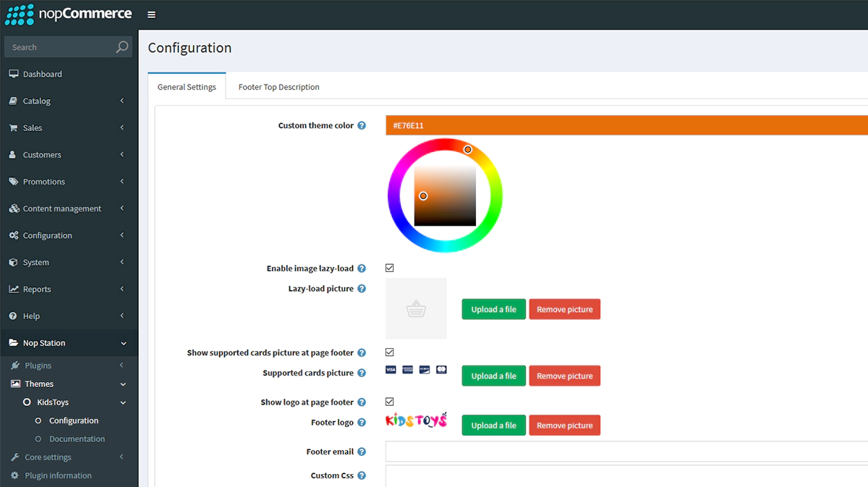The width and height of the screenshot is (868, 487).
Task: Upload a file for Supported cards picture
Action: click(x=494, y=376)
